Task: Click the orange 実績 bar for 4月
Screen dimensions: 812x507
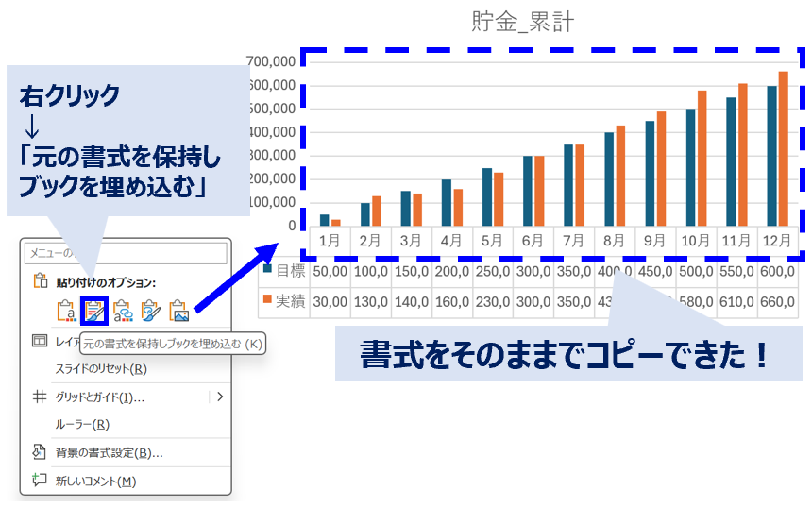Action: [458, 207]
